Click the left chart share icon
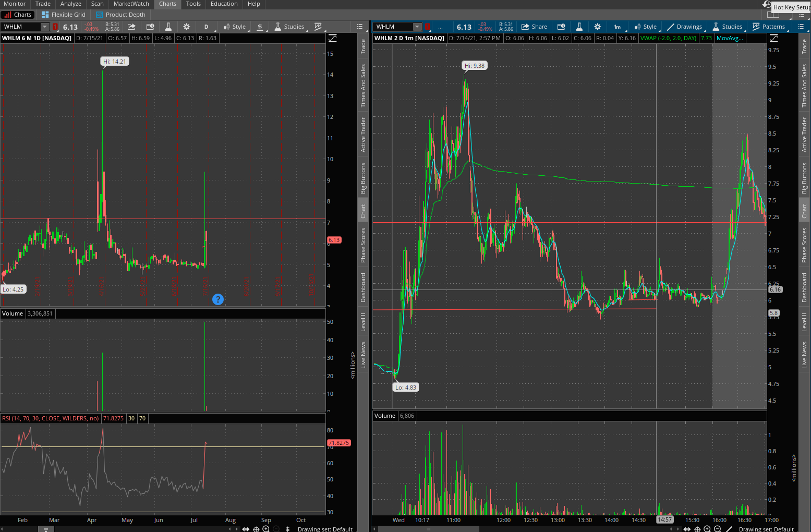811x532 pixels. (131, 27)
